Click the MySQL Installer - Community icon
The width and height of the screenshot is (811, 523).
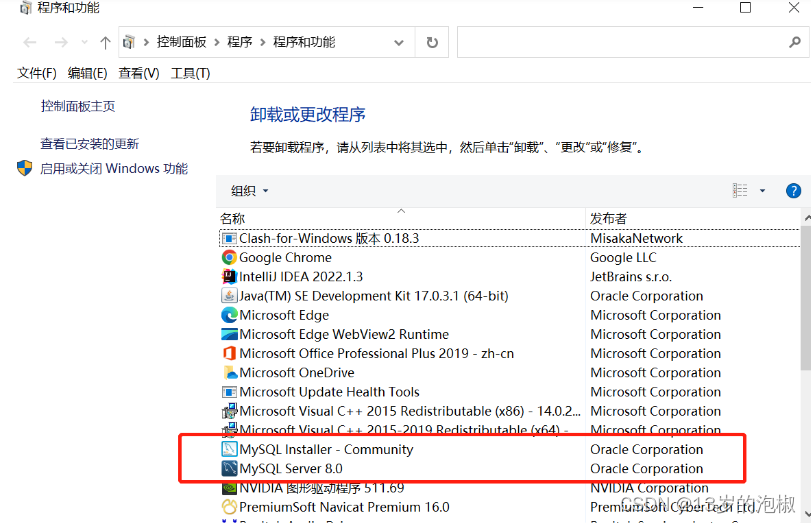coord(229,449)
